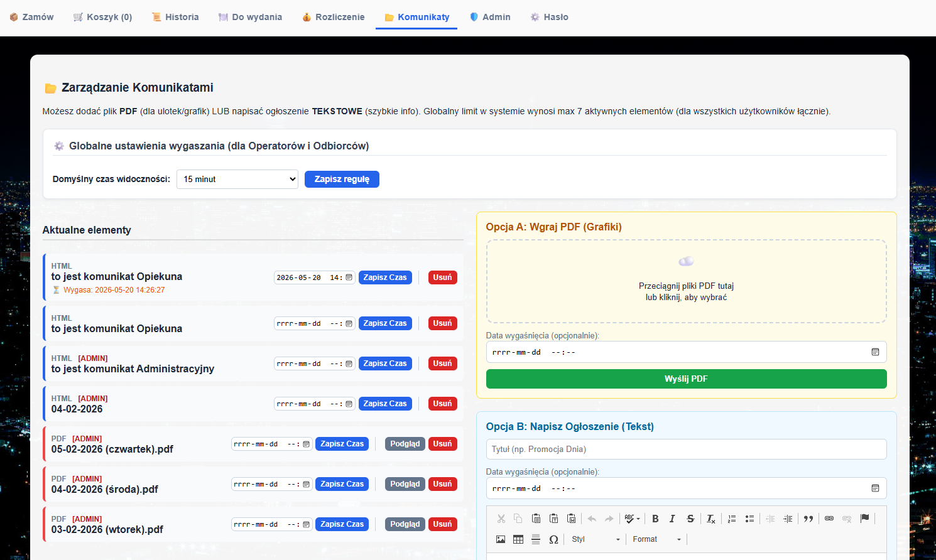
Task: Click Usuń for 03-02-2026 (wtorek).pdf
Action: (442, 524)
